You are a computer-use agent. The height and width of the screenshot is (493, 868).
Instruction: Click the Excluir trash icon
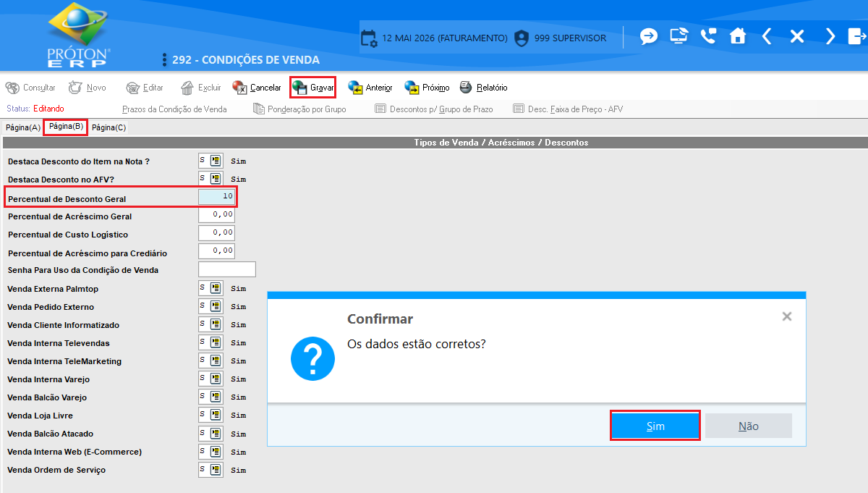[187, 88]
